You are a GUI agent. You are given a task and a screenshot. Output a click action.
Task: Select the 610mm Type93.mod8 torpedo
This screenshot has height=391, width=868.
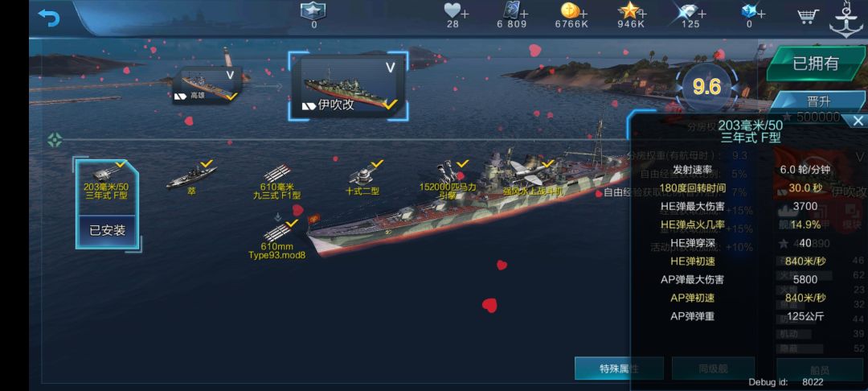(x=276, y=239)
